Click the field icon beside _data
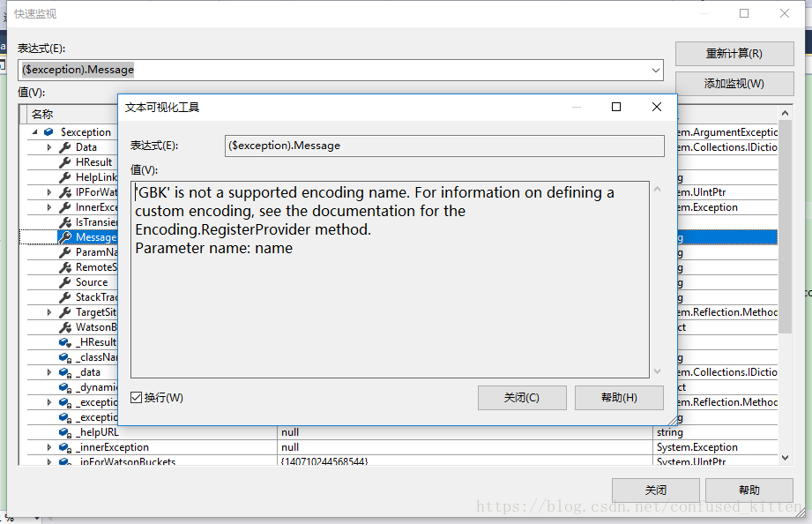This screenshot has height=524, width=812. (64, 372)
